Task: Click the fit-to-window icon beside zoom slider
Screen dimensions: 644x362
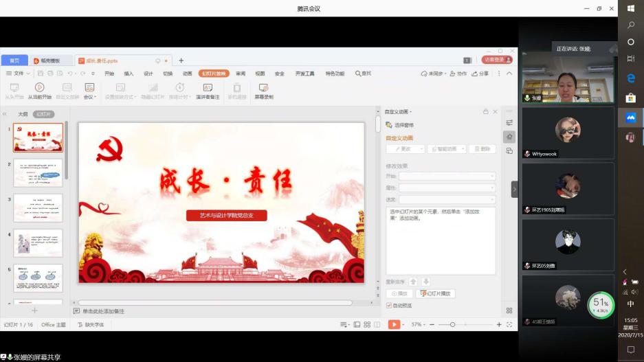Action: tap(509, 324)
